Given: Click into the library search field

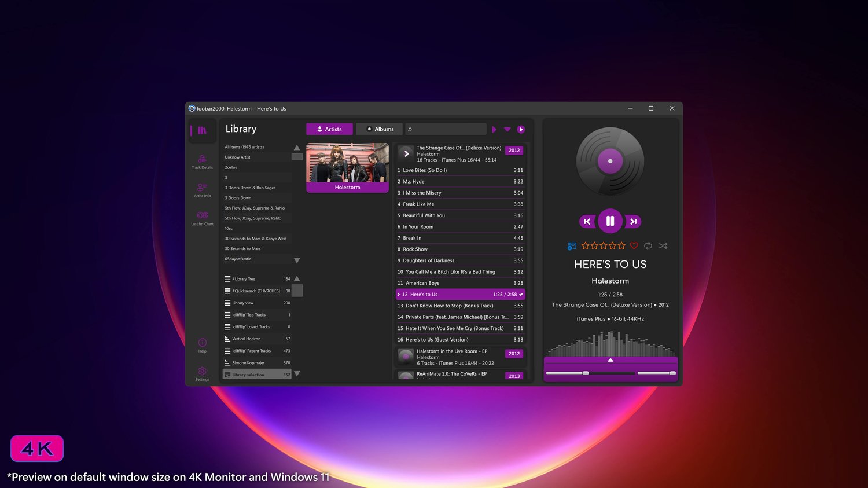Looking at the screenshot, I should [x=446, y=129].
